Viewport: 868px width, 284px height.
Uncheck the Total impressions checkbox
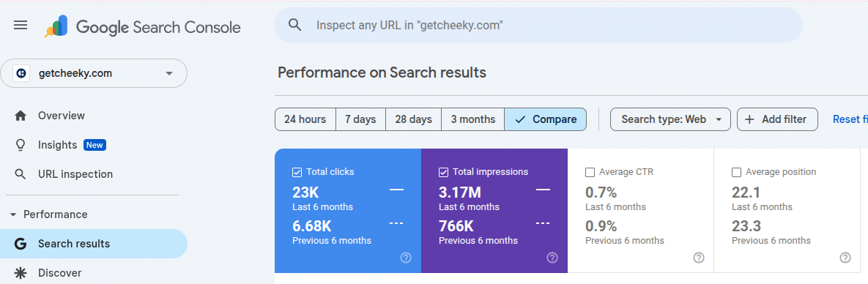click(x=443, y=172)
